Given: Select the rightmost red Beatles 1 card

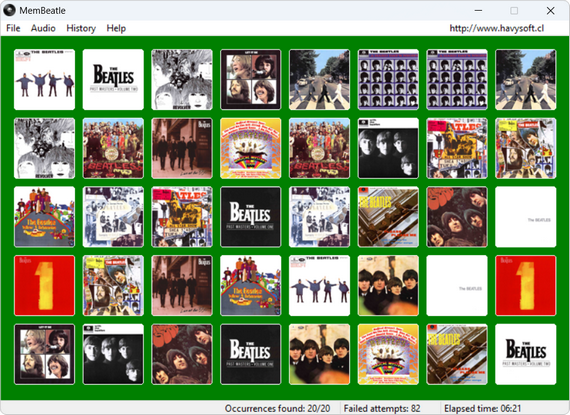Looking at the screenshot, I should [526, 286].
